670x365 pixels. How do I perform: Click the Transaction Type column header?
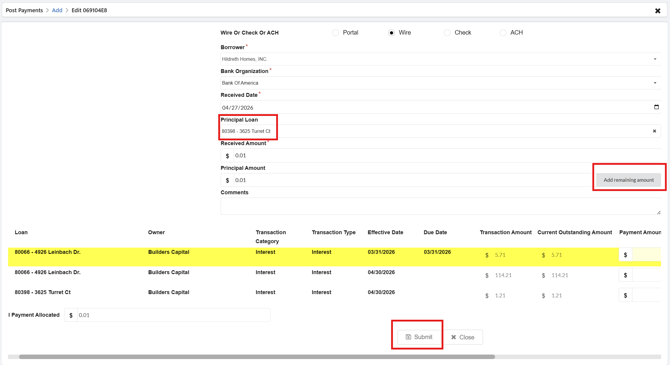(334, 233)
